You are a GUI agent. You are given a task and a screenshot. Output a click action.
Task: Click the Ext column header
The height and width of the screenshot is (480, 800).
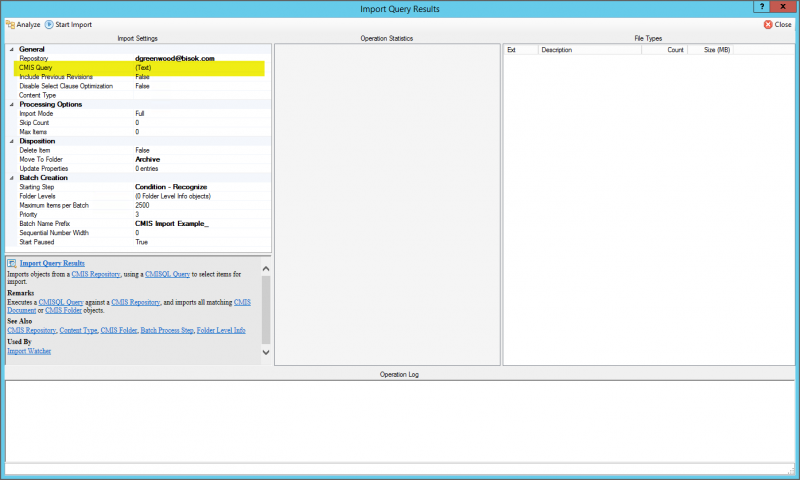click(x=521, y=50)
